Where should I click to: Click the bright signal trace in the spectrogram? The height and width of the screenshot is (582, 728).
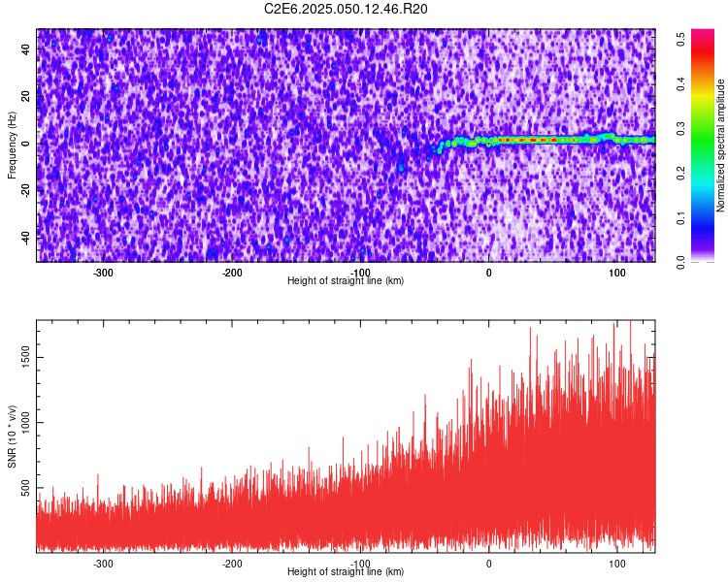(x=547, y=140)
